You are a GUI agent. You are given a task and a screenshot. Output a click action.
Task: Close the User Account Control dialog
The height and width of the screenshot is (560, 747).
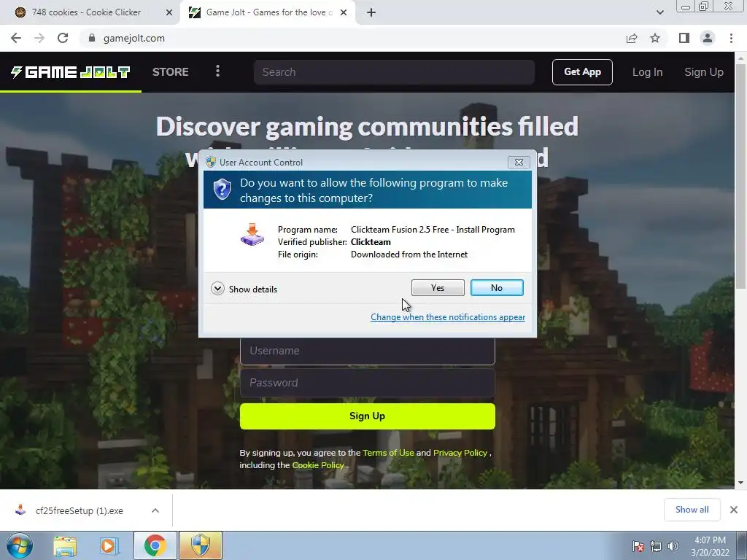(x=519, y=163)
